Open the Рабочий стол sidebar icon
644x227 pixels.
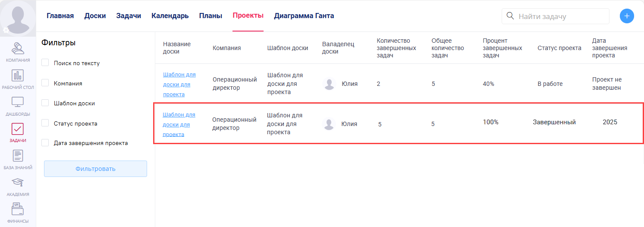18,76
